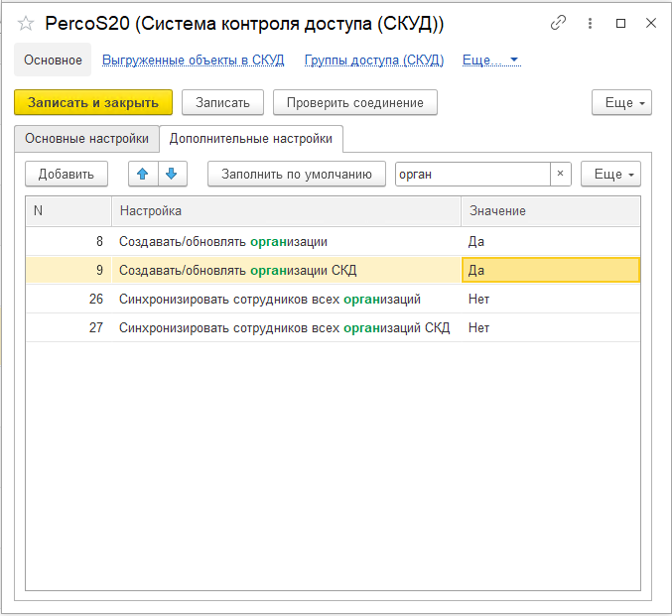Viewport: 672px width, 616px height.
Task: Click the copy link chain icon
Action: coord(559,23)
